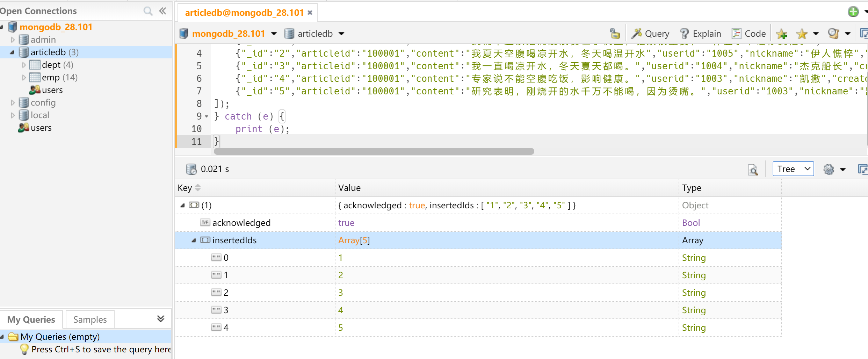
Task: Open the articledb database dropdown
Action: coord(341,34)
